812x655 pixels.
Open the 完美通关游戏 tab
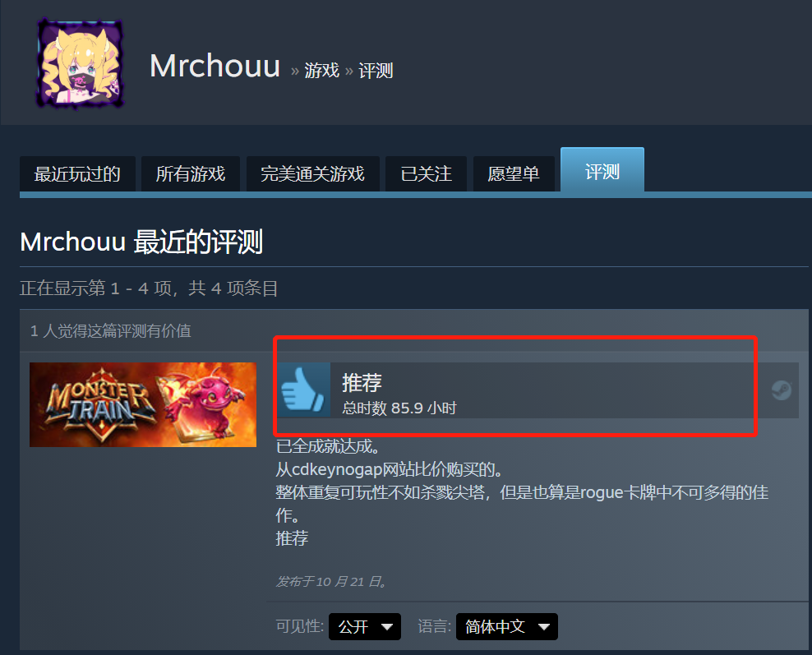click(313, 174)
